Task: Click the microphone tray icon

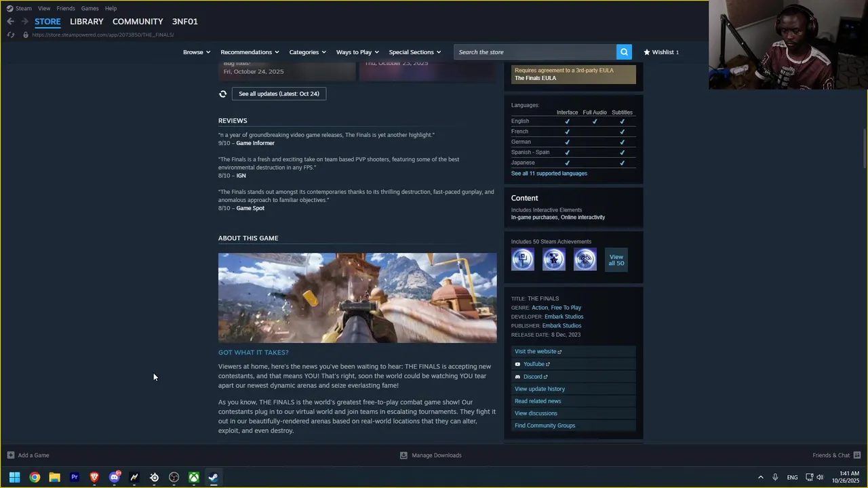Action: (x=775, y=477)
